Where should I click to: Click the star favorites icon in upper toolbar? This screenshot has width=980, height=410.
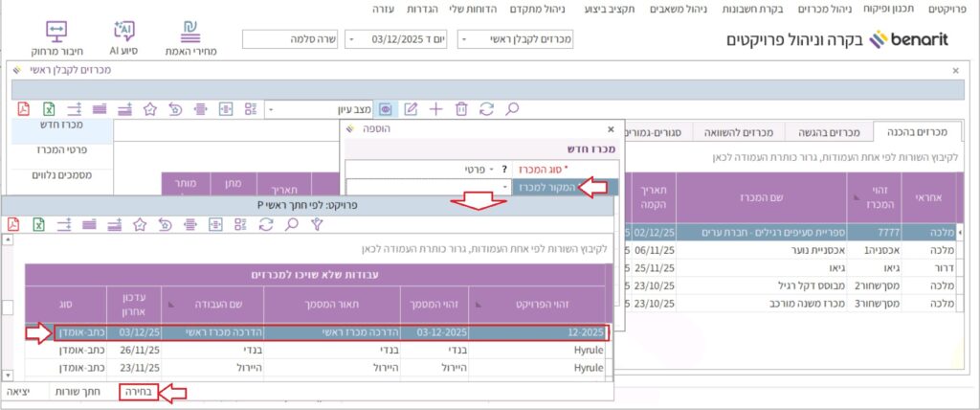click(149, 109)
